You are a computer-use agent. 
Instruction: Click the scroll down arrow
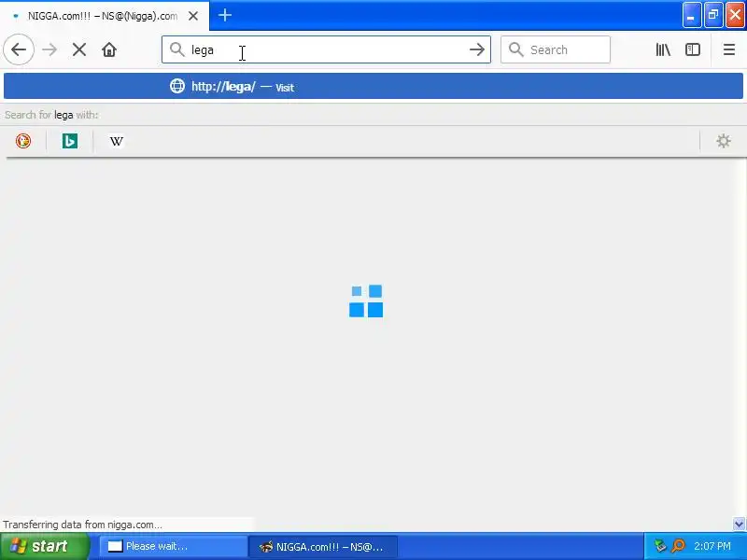click(739, 524)
